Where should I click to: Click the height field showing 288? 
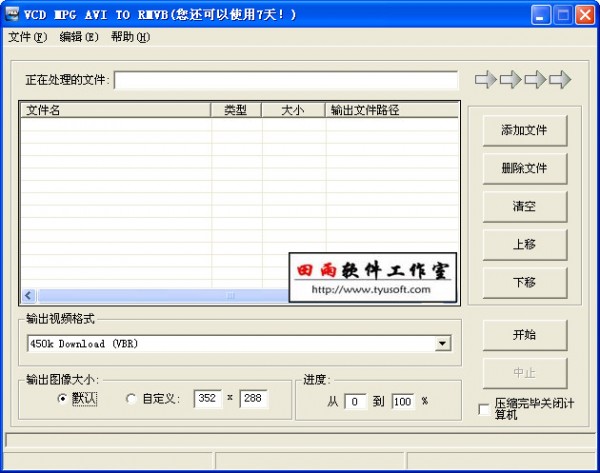[x=253, y=398]
